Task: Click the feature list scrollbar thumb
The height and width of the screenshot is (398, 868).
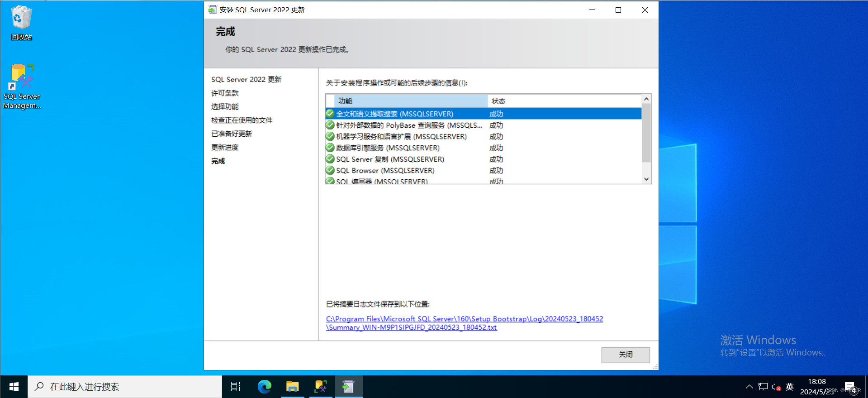Action: 646,133
